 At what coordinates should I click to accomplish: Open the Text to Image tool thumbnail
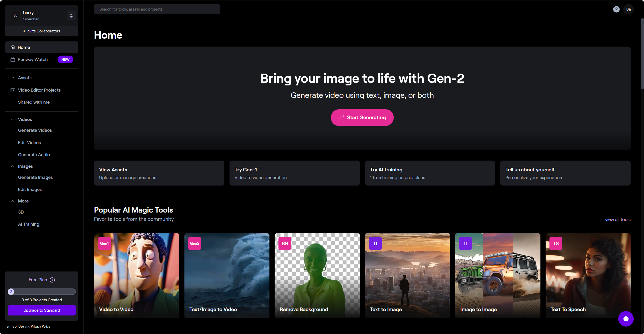408,276
